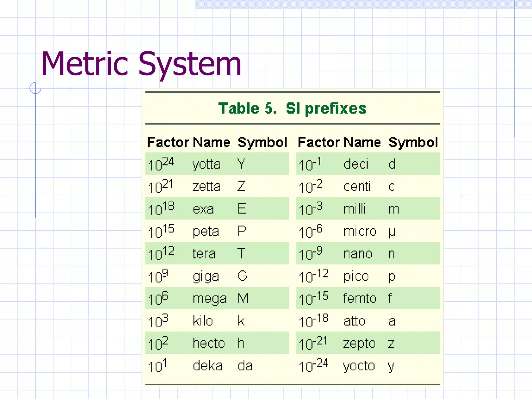Click the 'kilo' prefix name
This screenshot has width=532, height=399.
coord(203,321)
